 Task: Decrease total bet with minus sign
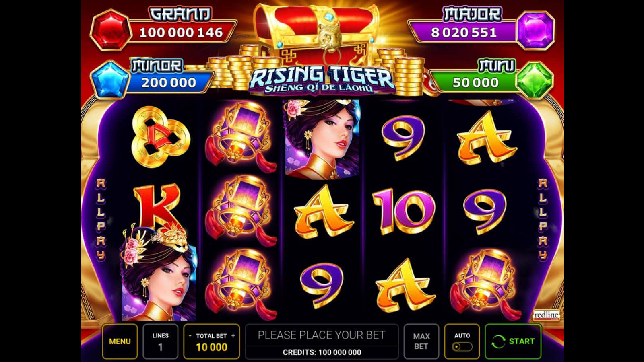click(190, 336)
